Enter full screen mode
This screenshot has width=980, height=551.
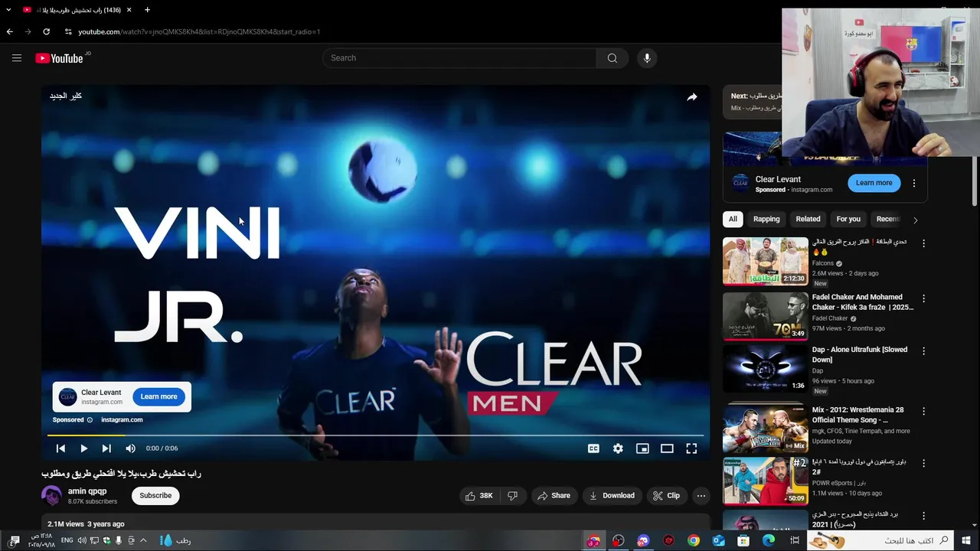[691, 448]
